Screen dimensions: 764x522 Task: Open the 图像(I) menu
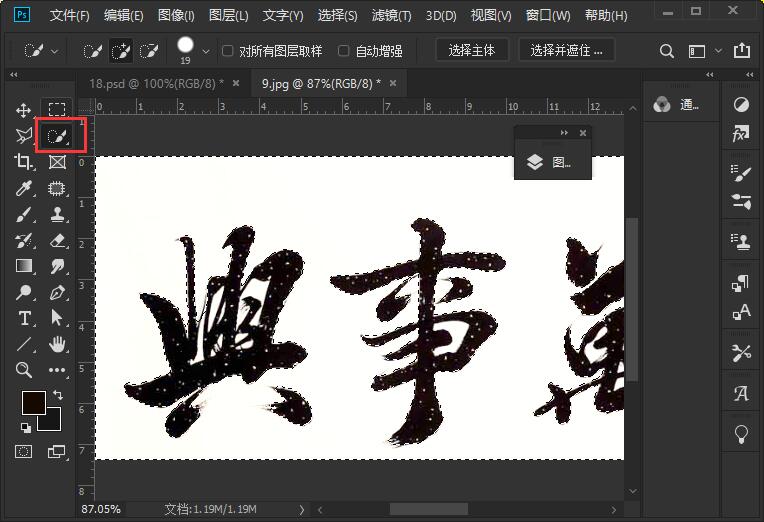point(176,16)
